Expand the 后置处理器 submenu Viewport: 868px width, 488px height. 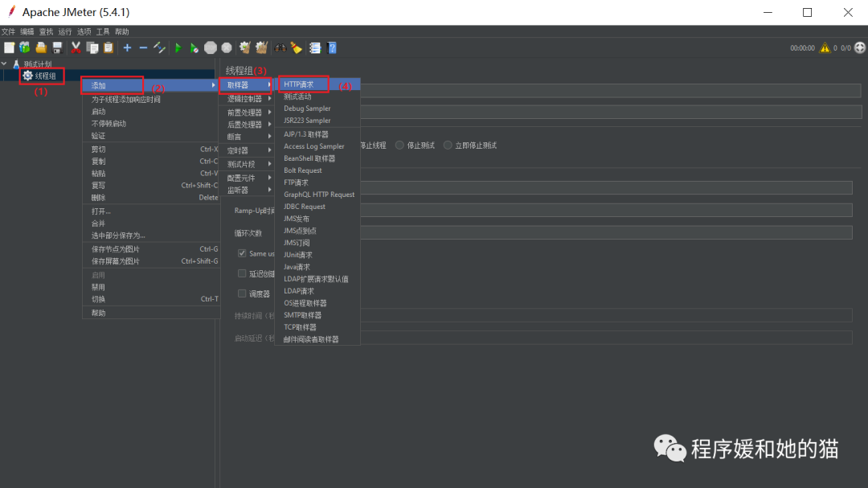click(x=248, y=125)
